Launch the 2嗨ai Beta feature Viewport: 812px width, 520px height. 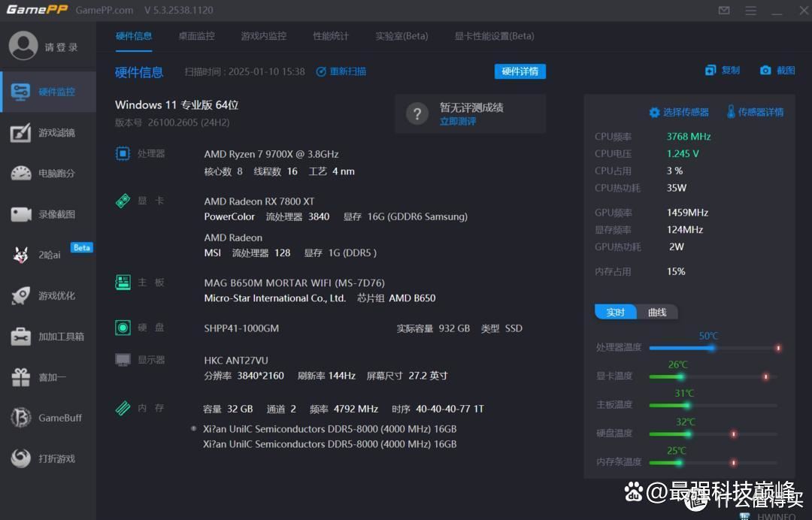[48, 255]
